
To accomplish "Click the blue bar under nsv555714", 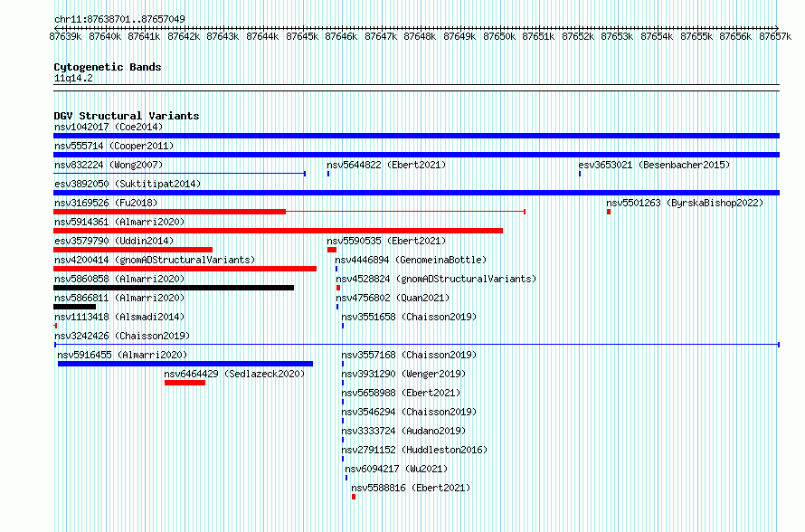I will tap(416, 155).
